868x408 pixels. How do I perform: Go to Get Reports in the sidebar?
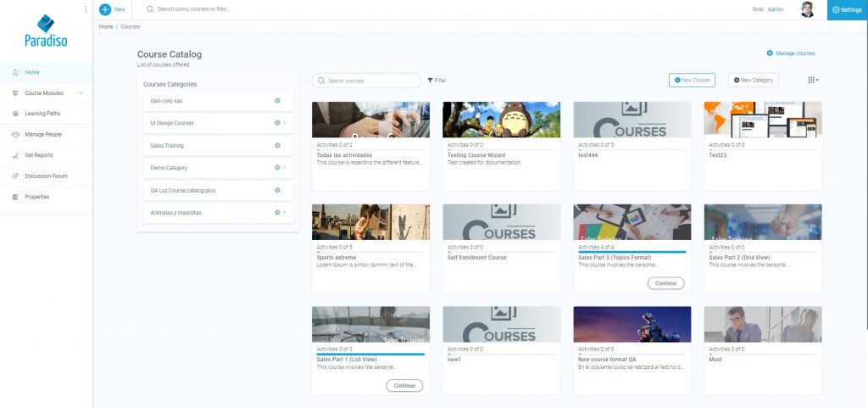point(38,155)
